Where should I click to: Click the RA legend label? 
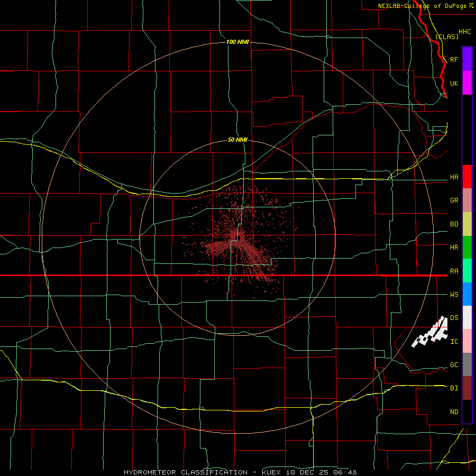pos(454,271)
